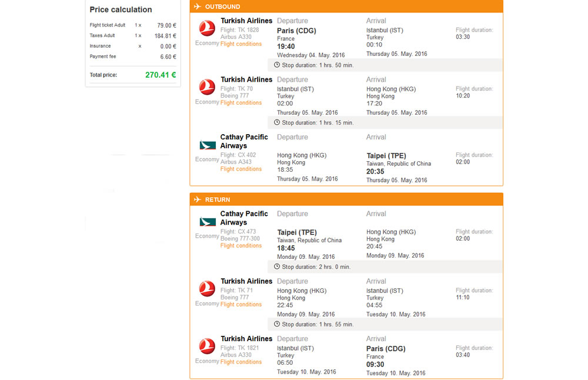Click the Cathay Pacific logo for flight CX 402
This screenshot has height=380, width=588.
208,145
